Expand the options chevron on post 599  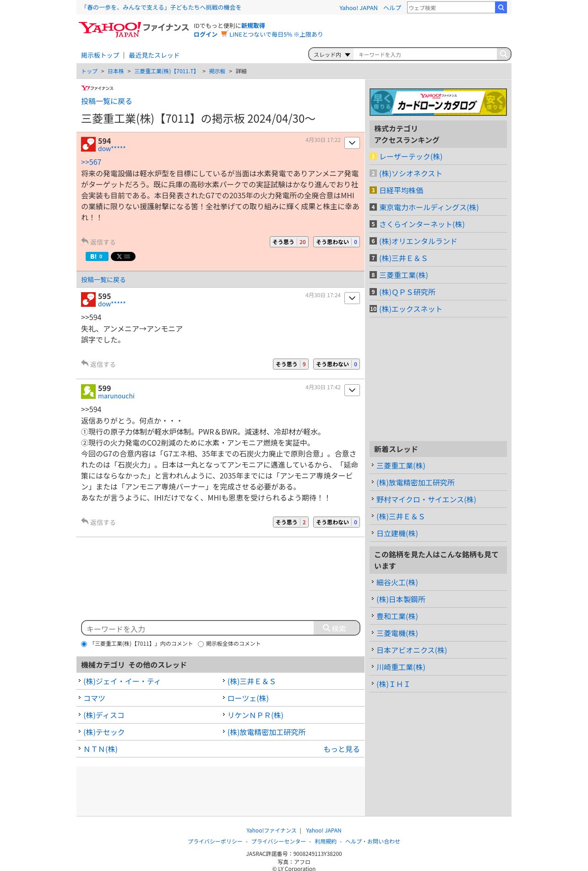[x=352, y=390]
